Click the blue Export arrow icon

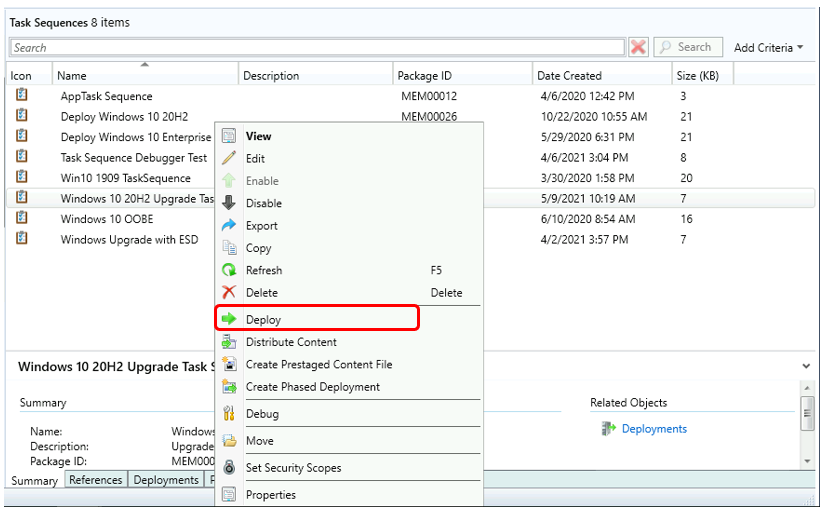(x=229, y=226)
